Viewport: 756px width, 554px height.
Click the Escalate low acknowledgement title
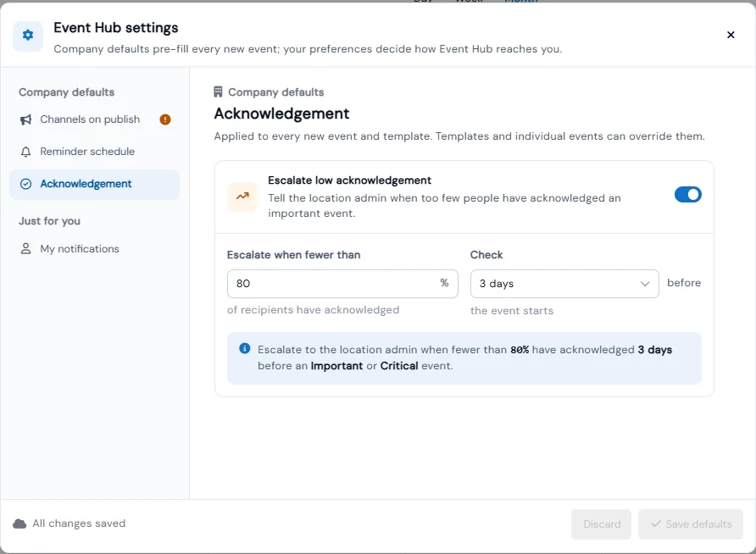tap(349, 180)
